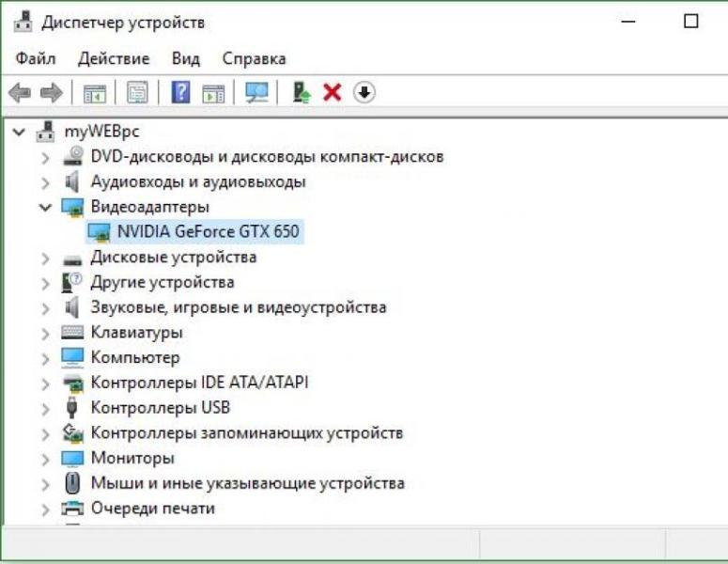
Task: Click the DVD drive category icon
Action: [x=73, y=156]
